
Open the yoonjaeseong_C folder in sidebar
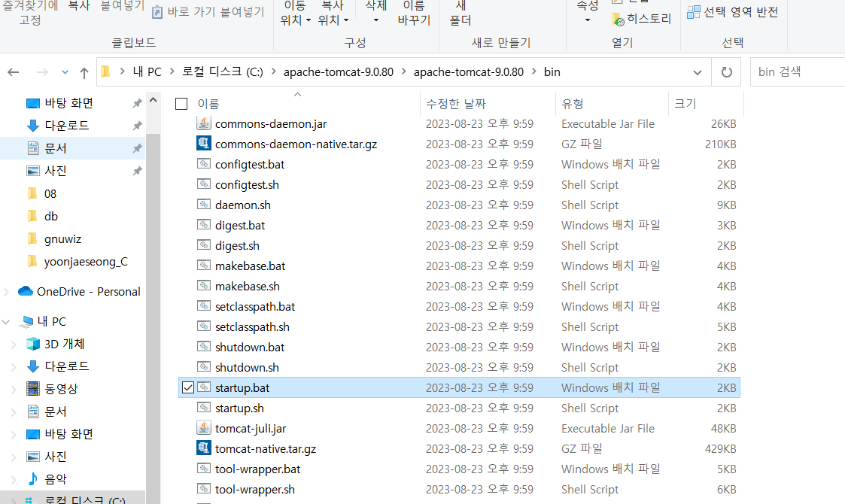(x=86, y=262)
